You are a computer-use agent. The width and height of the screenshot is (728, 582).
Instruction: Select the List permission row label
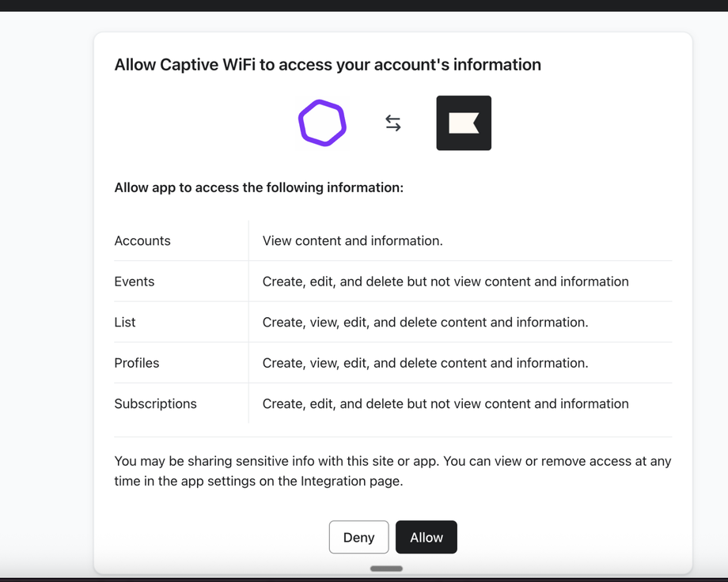point(125,322)
